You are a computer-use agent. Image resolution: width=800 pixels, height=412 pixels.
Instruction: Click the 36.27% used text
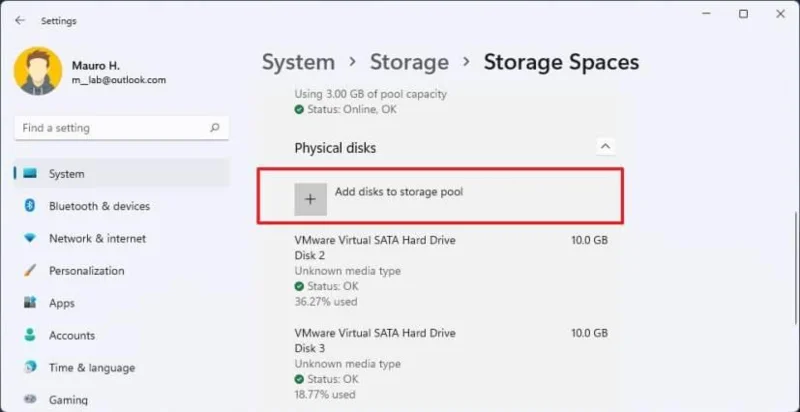click(x=326, y=301)
